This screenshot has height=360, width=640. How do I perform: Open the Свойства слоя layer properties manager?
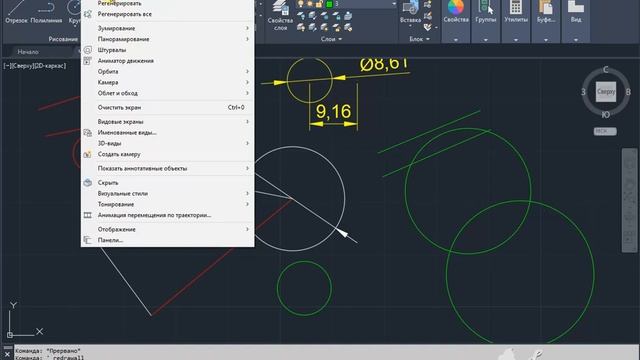point(280,16)
